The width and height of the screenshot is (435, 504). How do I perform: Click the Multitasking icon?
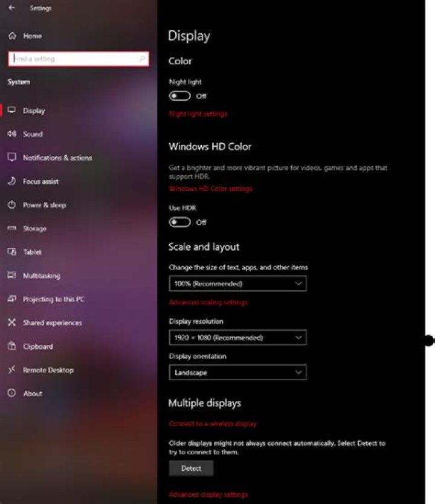[12, 275]
